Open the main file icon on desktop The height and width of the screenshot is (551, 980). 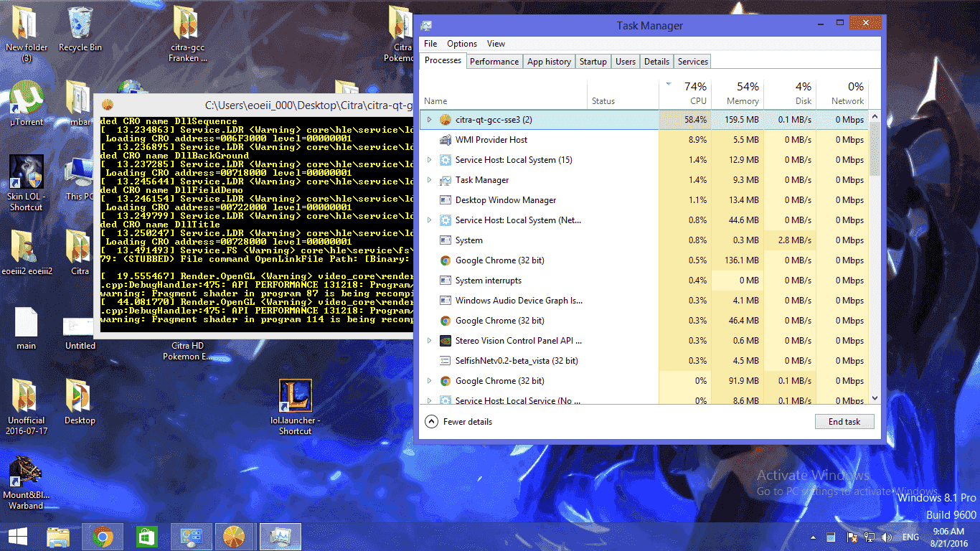[27, 329]
